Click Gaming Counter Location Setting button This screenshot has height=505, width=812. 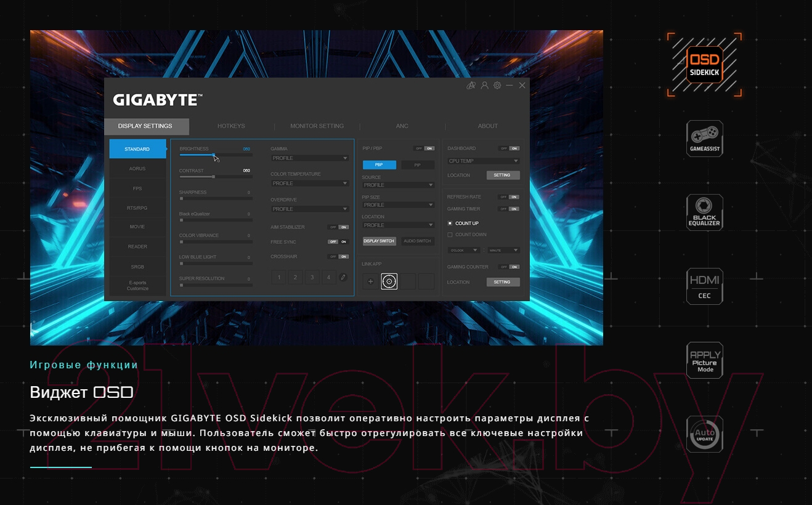click(503, 282)
